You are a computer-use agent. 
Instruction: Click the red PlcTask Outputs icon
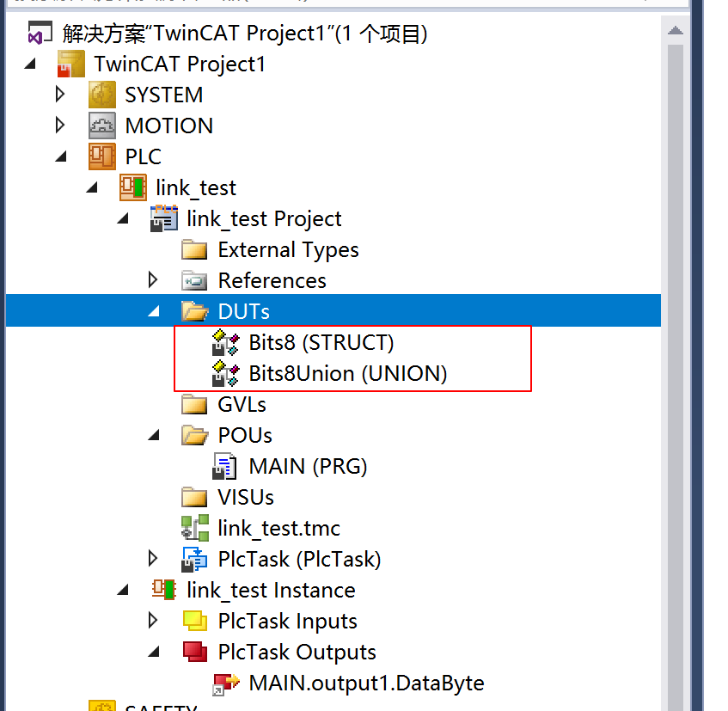point(195,652)
